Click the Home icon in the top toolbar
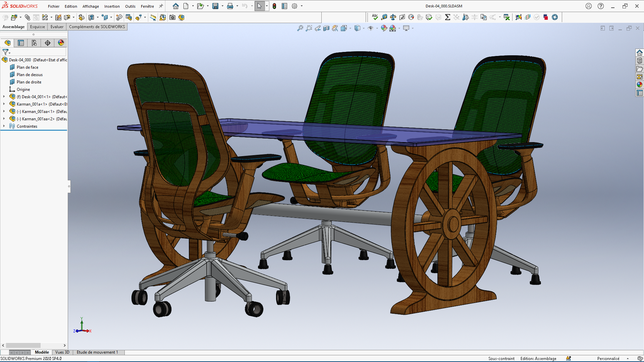Viewport: 644px width, 362px height. 176,6
